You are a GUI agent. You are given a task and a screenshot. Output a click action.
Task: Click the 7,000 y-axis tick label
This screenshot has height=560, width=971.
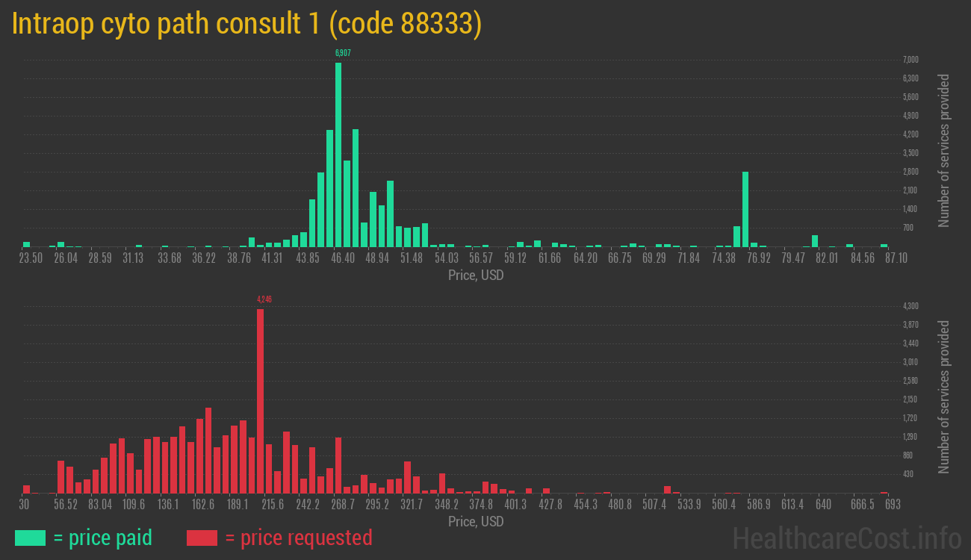click(910, 60)
